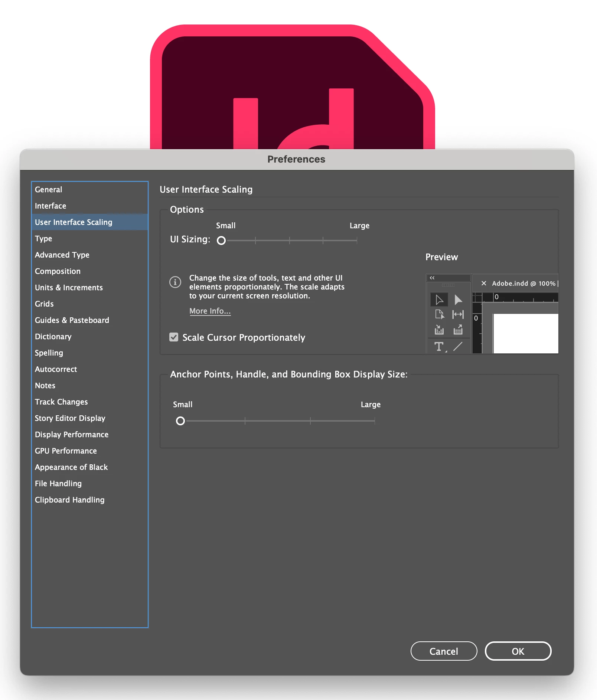Screen dimensions: 597x700
Task: Select the Direct Selection tool in preview
Action: [x=458, y=300]
